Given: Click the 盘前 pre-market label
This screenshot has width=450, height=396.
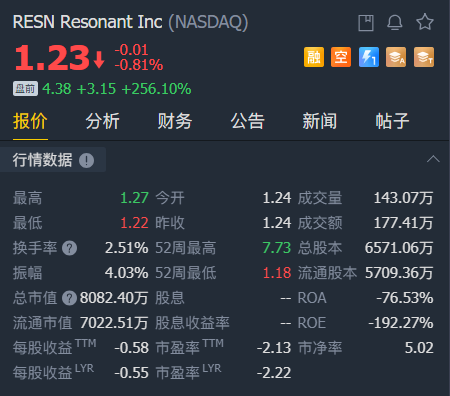Looking at the screenshot, I should click(25, 89).
